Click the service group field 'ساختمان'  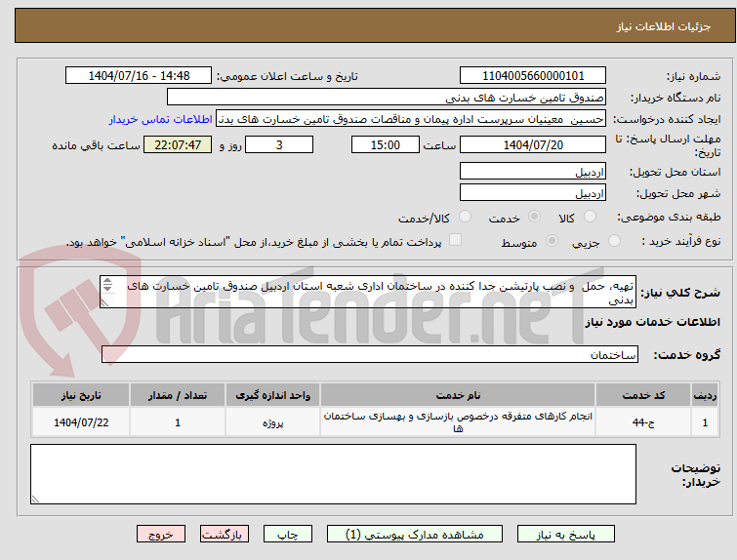tap(370, 355)
